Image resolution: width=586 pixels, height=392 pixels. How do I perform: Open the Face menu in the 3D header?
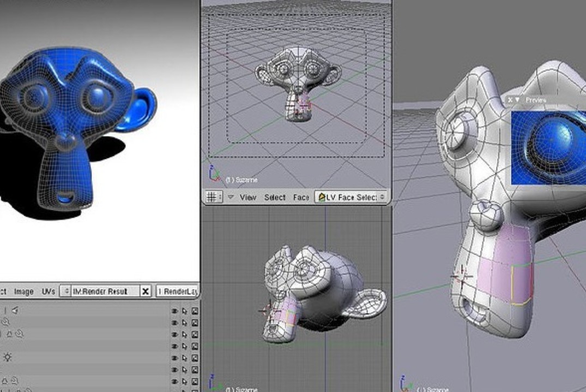301,197
